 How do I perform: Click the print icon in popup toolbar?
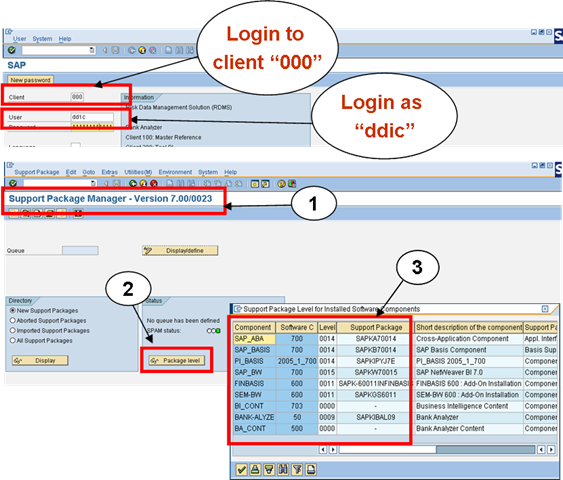point(311,469)
